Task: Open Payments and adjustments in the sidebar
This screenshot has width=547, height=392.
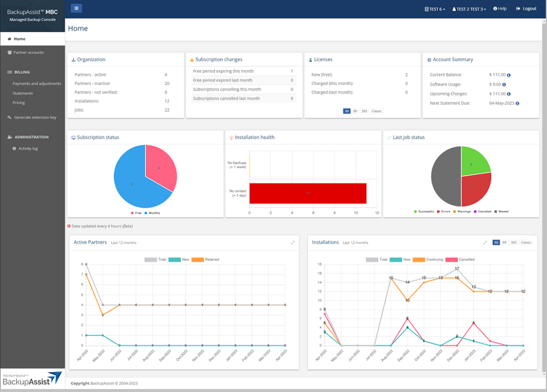Action: 37,84
